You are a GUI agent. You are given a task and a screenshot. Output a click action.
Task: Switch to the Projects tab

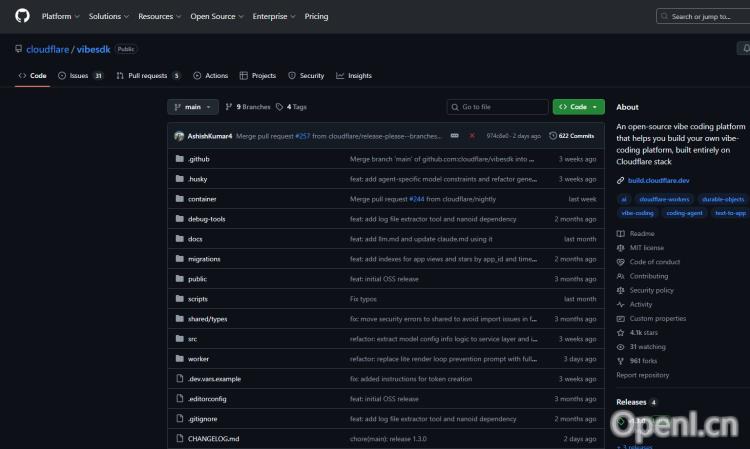click(x=258, y=76)
